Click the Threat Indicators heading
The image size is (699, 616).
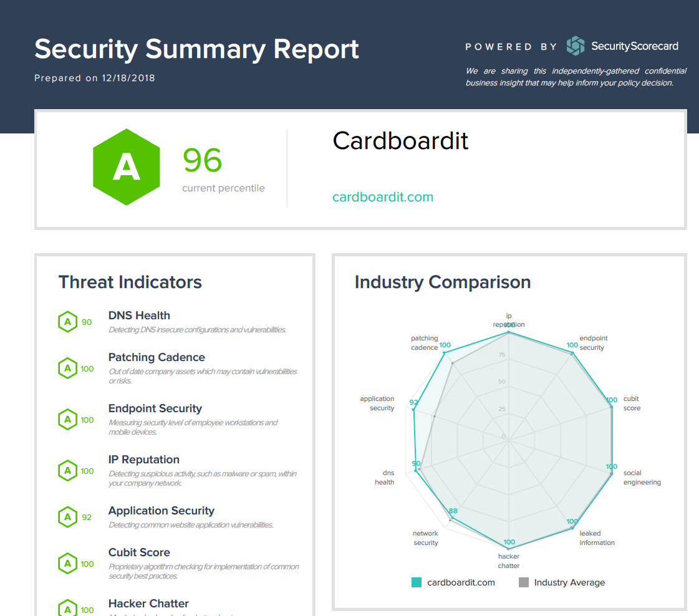[x=130, y=282]
